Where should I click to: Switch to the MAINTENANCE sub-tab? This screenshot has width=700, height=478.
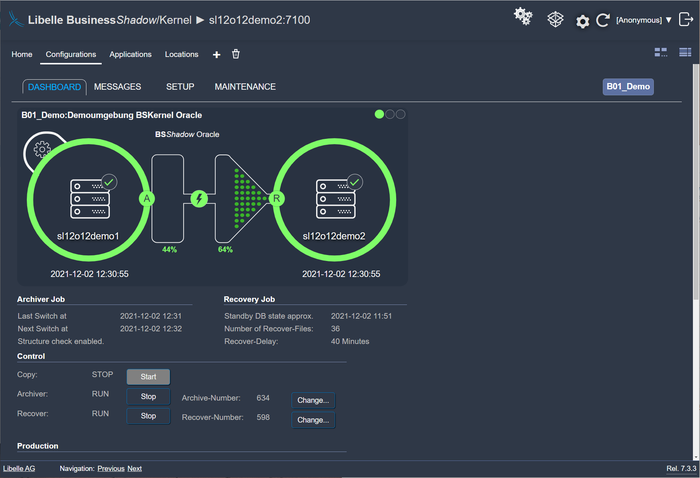245,87
